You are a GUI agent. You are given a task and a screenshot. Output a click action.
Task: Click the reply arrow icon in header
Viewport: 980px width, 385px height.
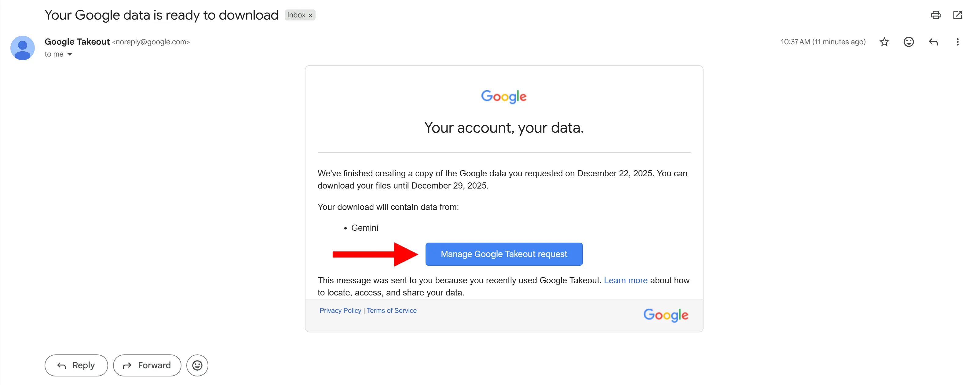click(933, 42)
